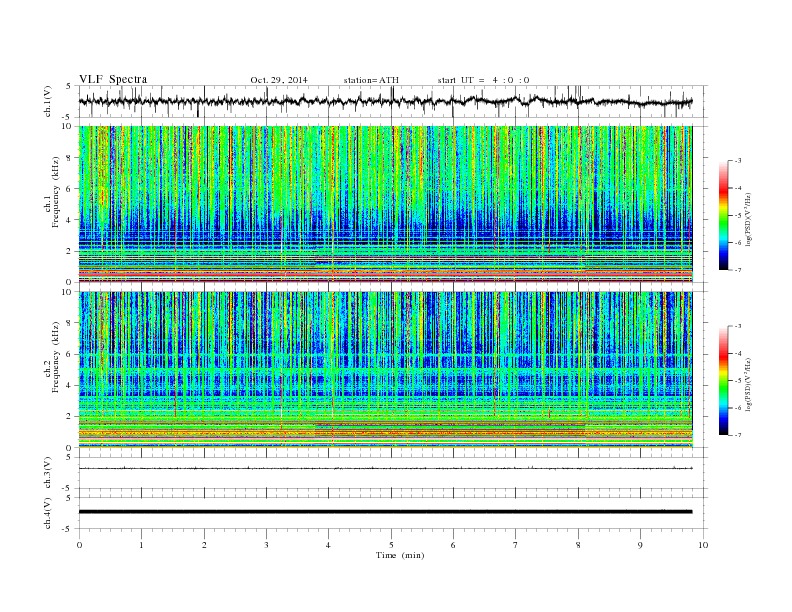Click the "Time (min)" x-axis label

[400, 555]
